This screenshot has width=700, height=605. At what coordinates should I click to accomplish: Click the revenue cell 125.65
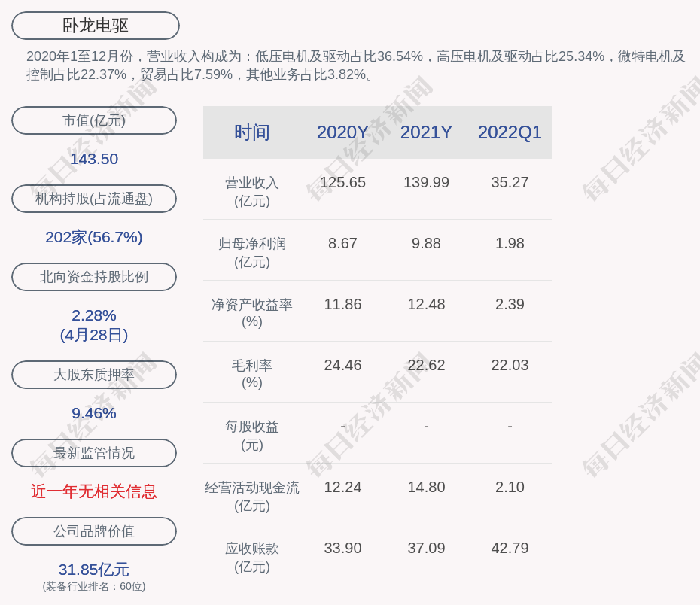[x=342, y=182]
